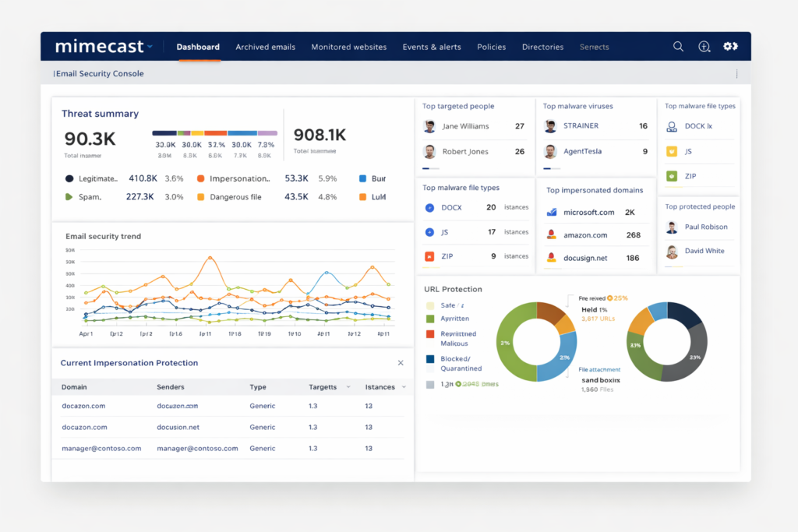798x532 pixels.
Task: Click the microsoft.com domain icon
Action: [x=552, y=212]
